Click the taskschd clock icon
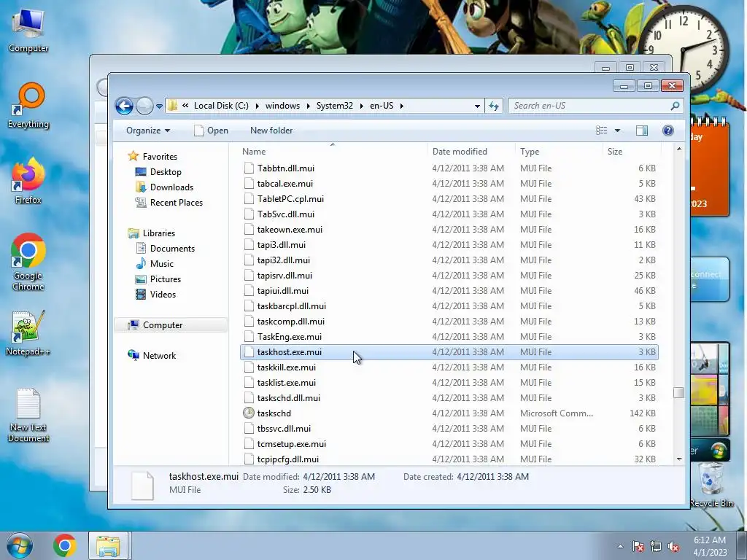The width and height of the screenshot is (747, 560). pyautogui.click(x=249, y=413)
